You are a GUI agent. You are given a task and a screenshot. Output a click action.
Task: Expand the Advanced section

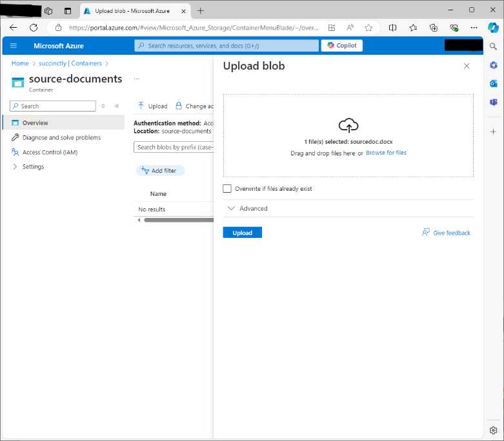pyautogui.click(x=248, y=208)
